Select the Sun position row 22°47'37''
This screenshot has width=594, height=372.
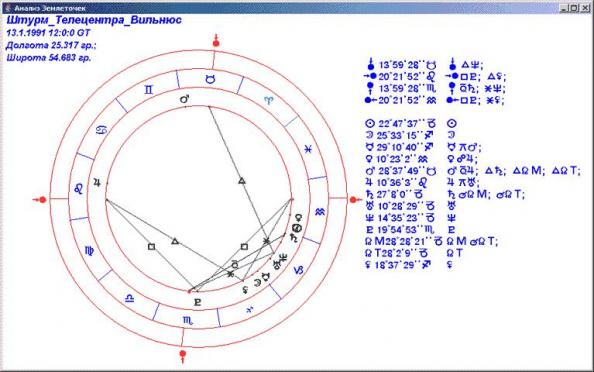[400, 124]
